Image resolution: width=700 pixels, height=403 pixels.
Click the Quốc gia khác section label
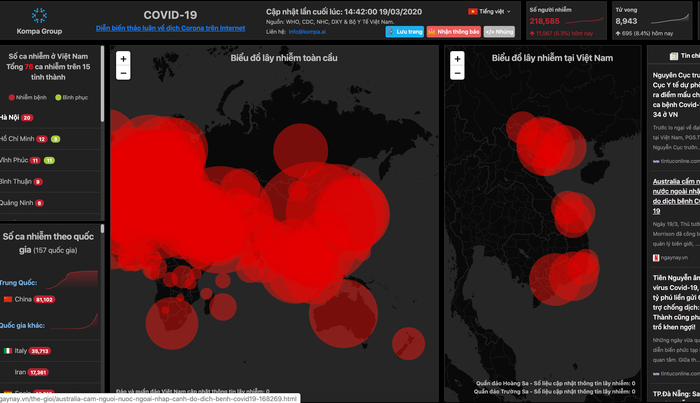[22, 325]
